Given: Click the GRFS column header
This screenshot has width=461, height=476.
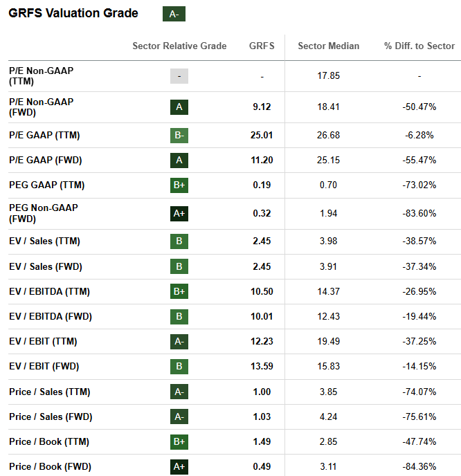Looking at the screenshot, I should [262, 46].
